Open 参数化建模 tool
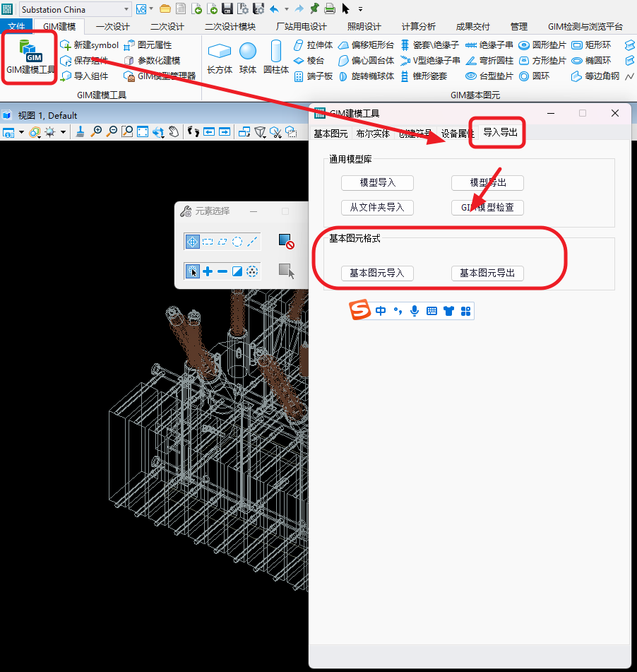The width and height of the screenshot is (637, 672). pos(152,61)
